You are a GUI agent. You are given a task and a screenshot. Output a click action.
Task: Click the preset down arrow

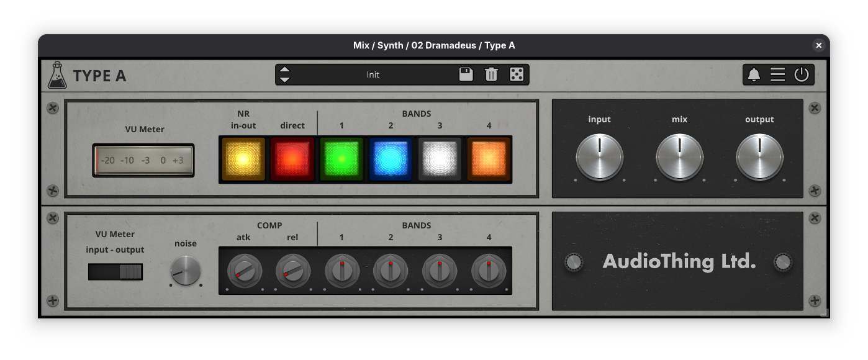[x=284, y=79]
